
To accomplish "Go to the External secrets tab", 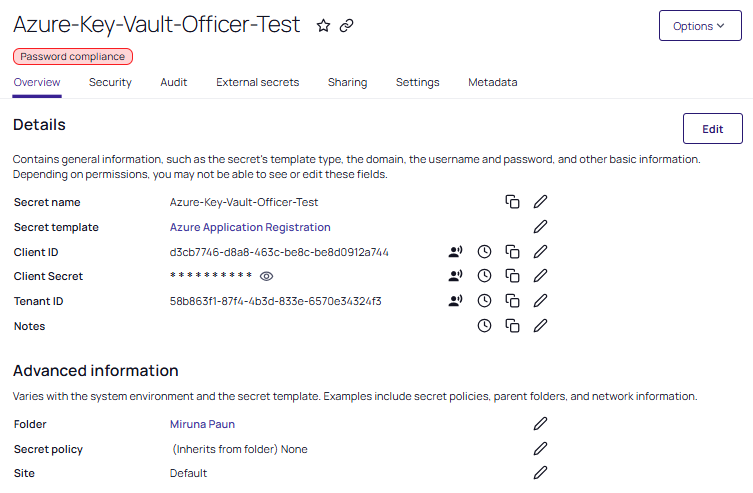I will click(x=257, y=83).
